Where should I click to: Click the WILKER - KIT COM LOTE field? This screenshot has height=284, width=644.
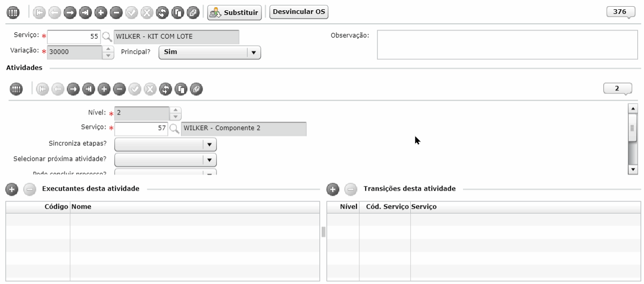176,37
